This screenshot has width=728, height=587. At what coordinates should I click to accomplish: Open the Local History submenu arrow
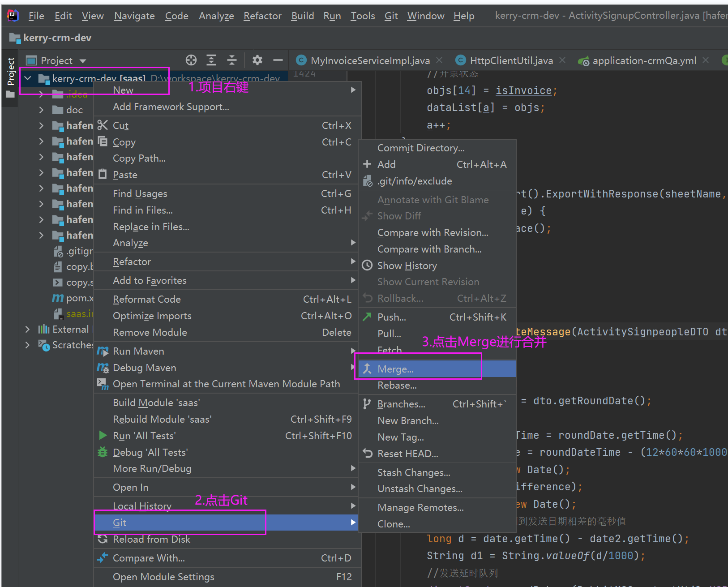353,506
